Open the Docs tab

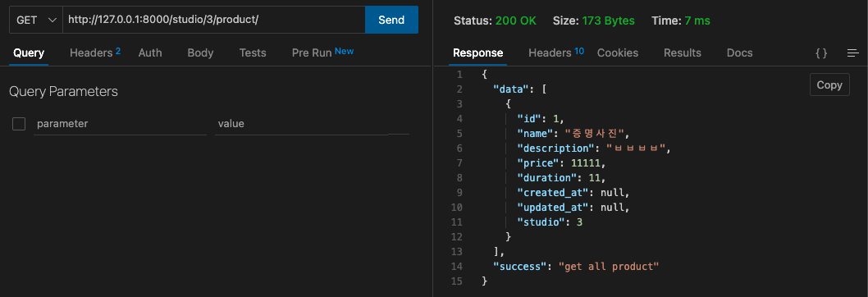click(739, 53)
